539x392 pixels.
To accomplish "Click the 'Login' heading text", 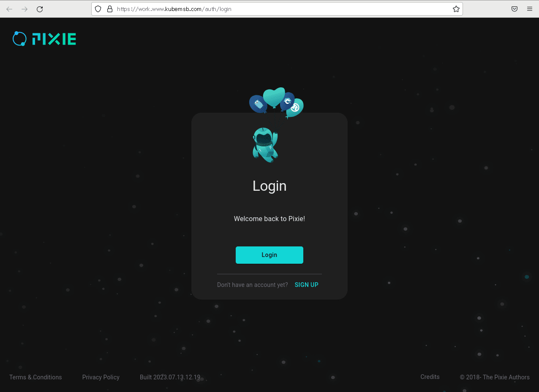I will pyautogui.click(x=269, y=186).
